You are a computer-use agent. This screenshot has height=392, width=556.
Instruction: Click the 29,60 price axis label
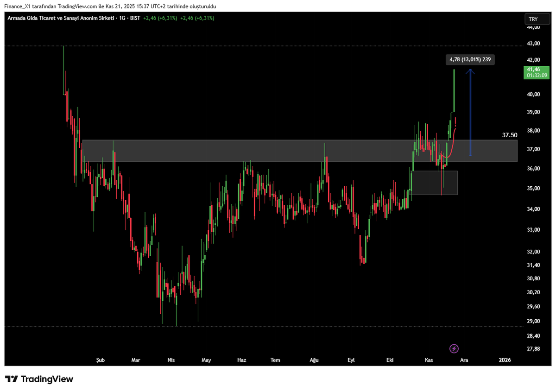[533, 307]
